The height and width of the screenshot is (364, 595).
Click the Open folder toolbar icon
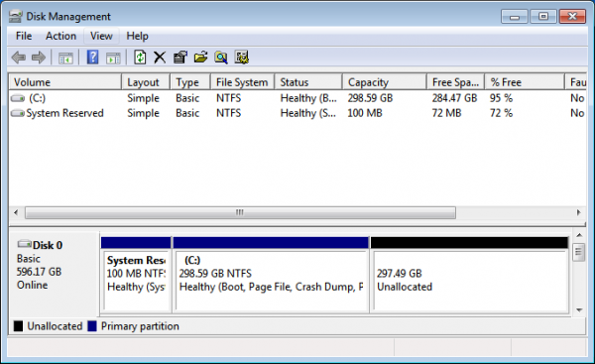click(200, 58)
